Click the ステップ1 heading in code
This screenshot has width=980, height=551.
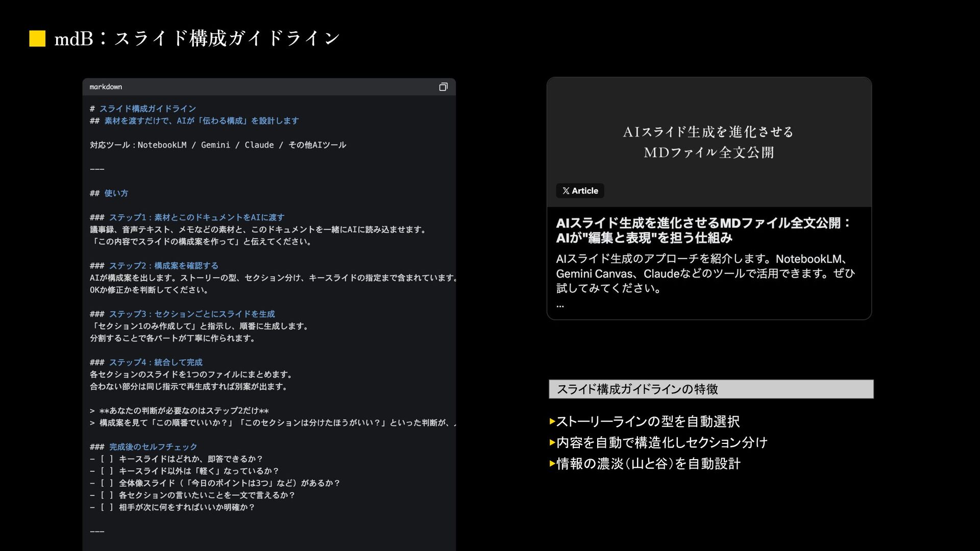point(196,217)
